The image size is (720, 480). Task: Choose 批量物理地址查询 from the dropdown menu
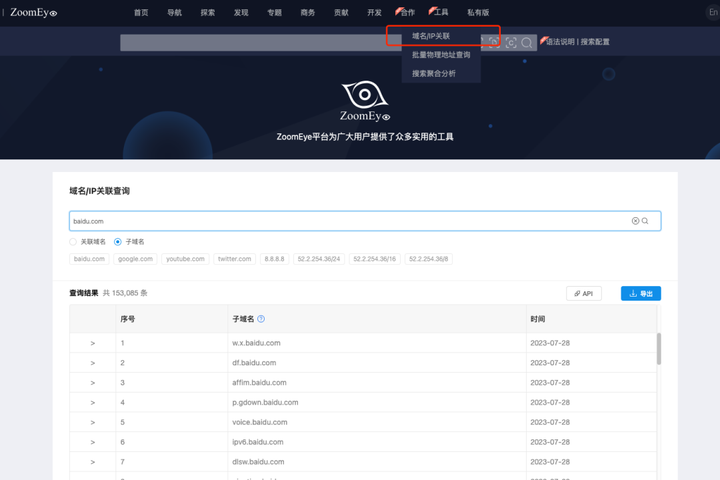click(441, 55)
